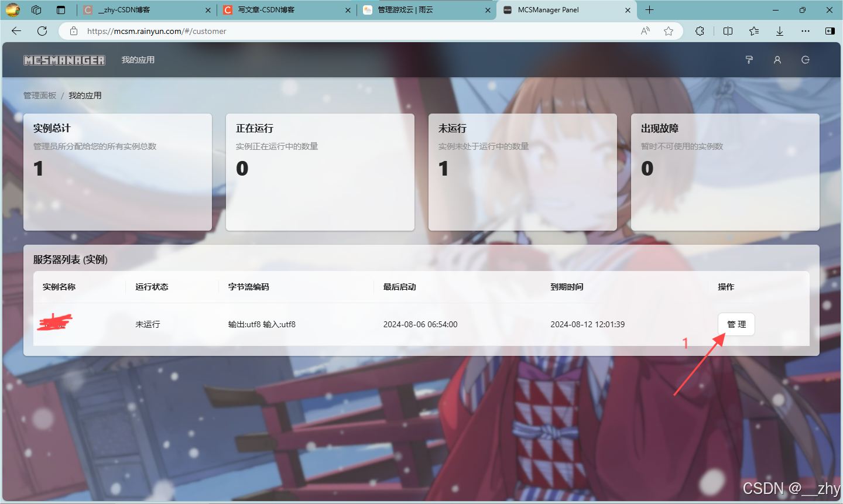Click 管理面板 breadcrumb link

pyautogui.click(x=40, y=95)
